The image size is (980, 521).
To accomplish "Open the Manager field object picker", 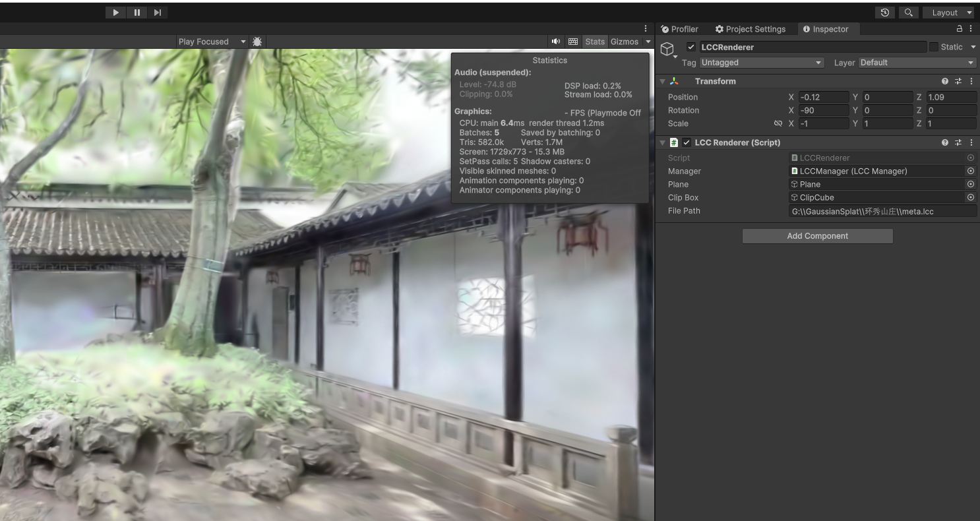I will (x=971, y=171).
